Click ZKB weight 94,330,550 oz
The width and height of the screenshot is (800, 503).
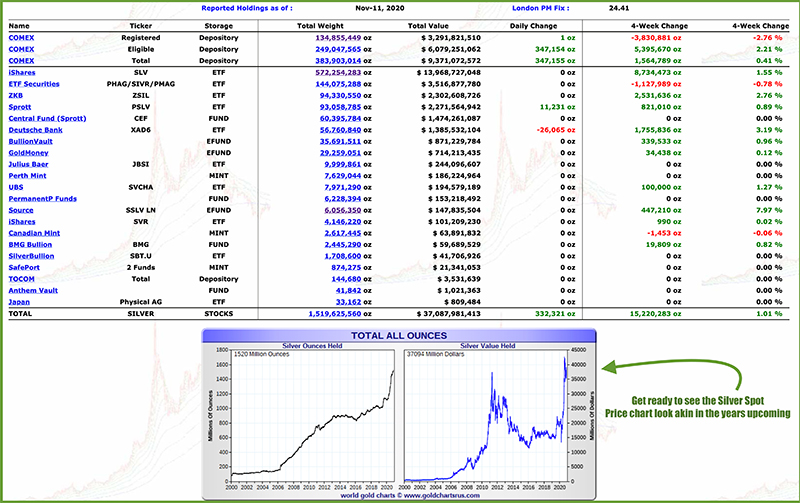[340, 95]
